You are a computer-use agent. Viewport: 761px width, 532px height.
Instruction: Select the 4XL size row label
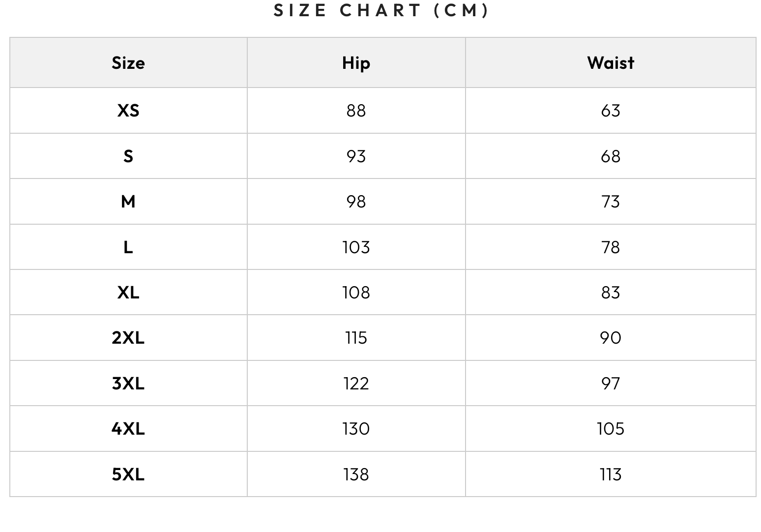pos(128,429)
